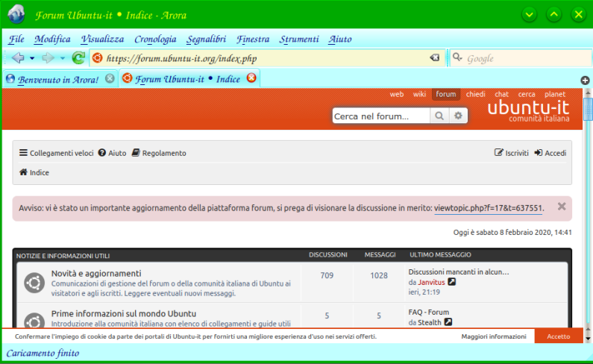The image size is (593, 364).
Task: Open the Finestra menu
Action: pos(253,39)
